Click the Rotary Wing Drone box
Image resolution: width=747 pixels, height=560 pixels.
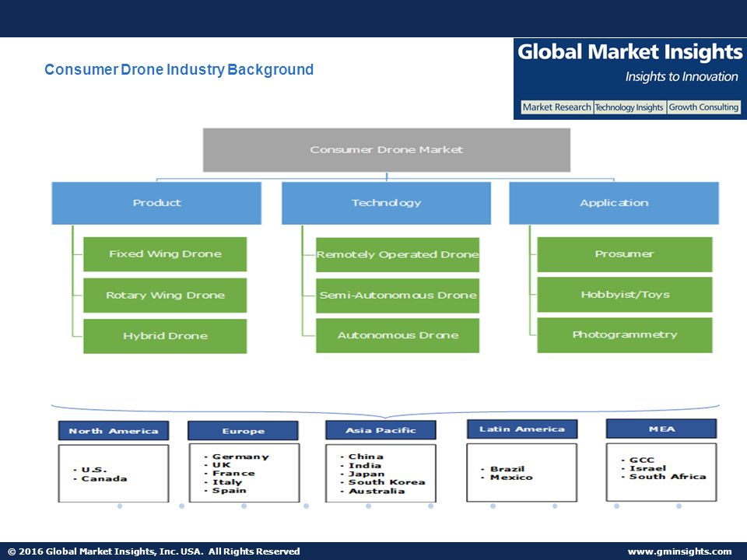click(165, 296)
